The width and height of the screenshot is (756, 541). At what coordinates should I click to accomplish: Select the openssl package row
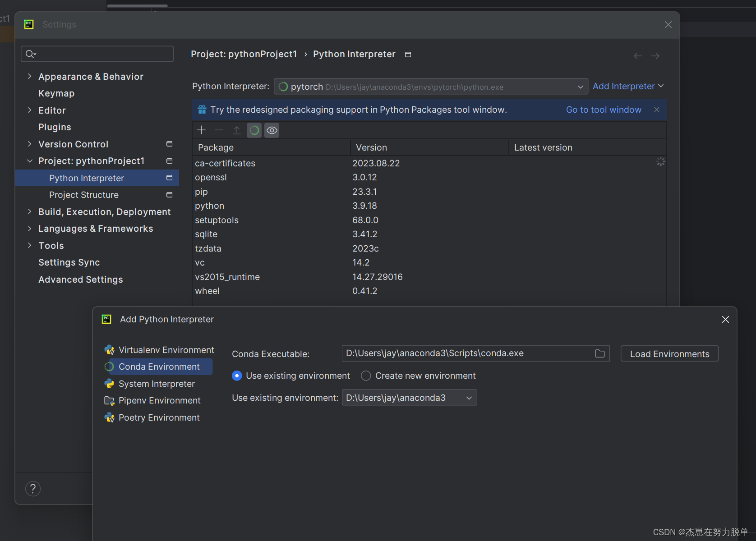click(429, 177)
